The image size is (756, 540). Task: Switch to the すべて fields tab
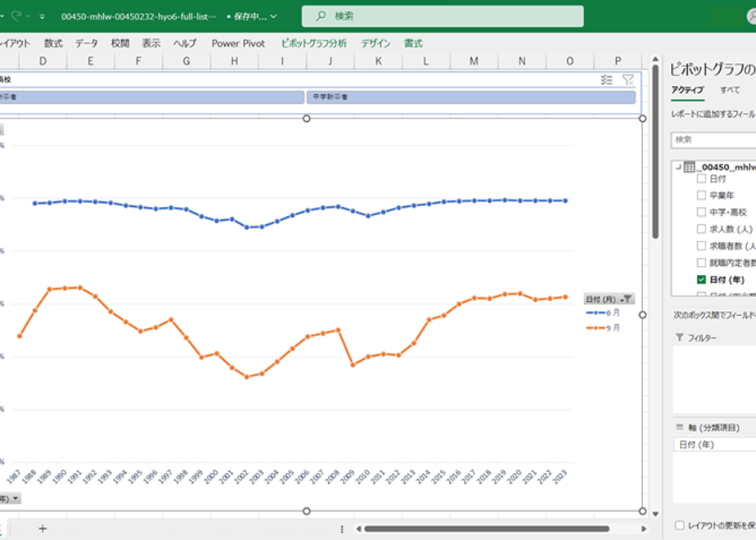(730, 90)
